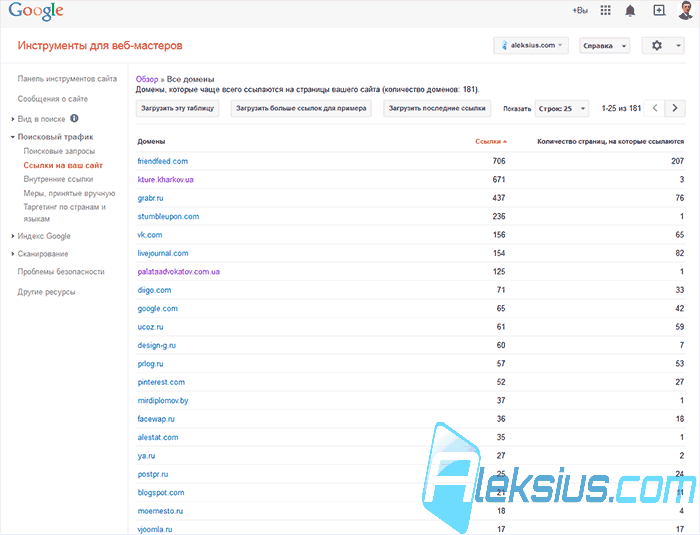Open the Справка dropdown

(x=604, y=46)
